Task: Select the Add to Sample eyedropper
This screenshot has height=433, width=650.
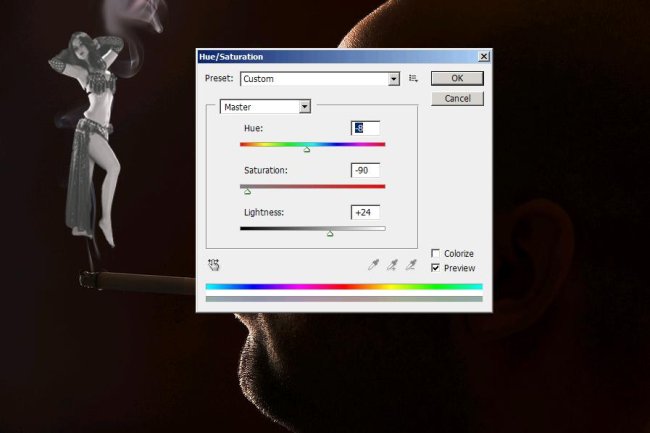Action: click(x=392, y=265)
